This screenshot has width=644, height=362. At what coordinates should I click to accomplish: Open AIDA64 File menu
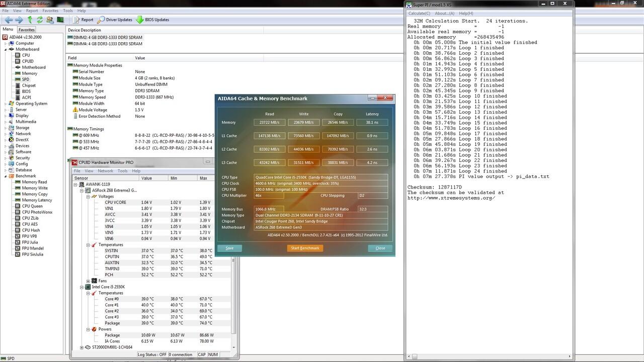point(6,11)
